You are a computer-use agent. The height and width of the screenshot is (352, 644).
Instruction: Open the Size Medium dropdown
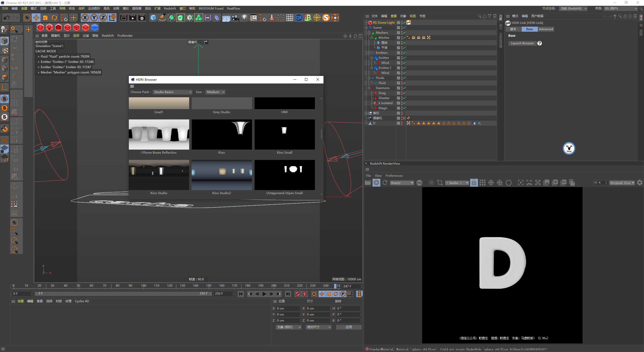[x=215, y=92]
